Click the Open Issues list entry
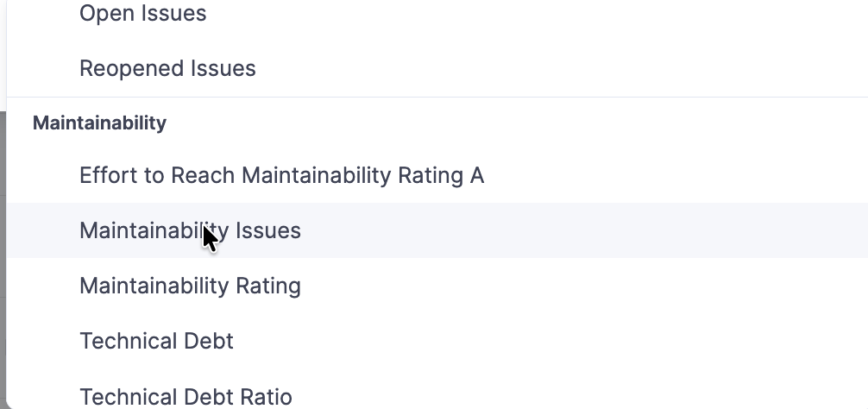This screenshot has height=409, width=868. (143, 14)
